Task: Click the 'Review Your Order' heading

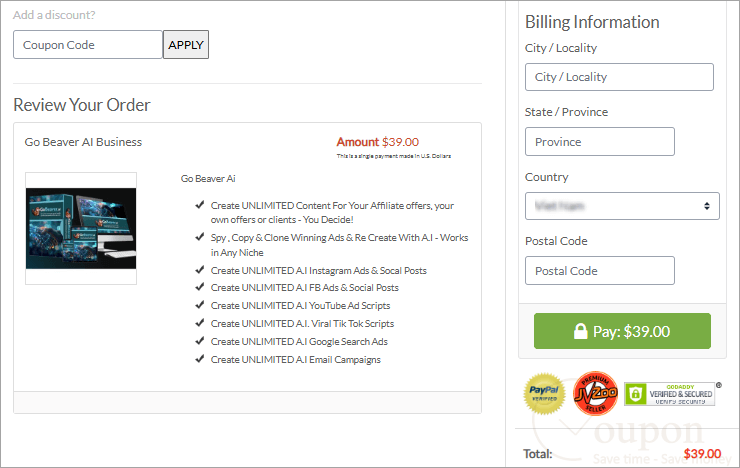Action: pos(82,105)
